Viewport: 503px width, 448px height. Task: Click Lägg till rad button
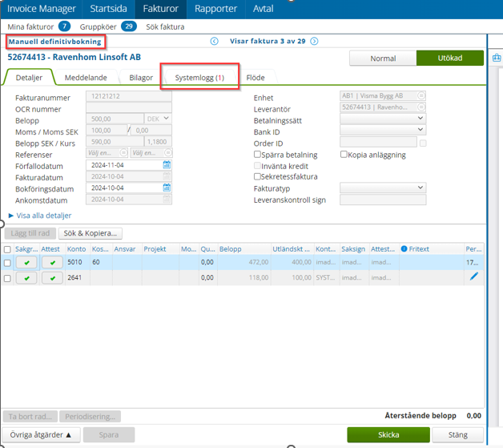pos(30,233)
